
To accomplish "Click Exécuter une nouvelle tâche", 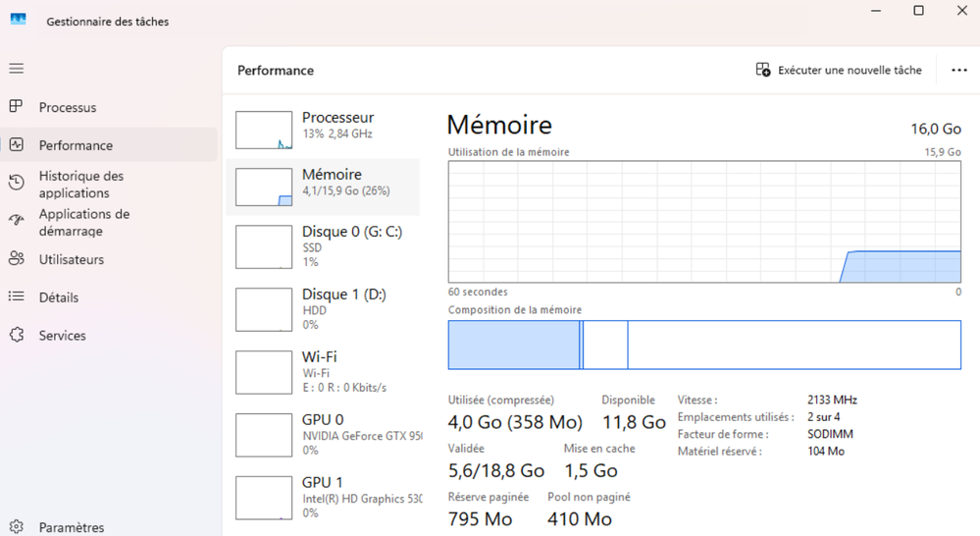I will (839, 71).
